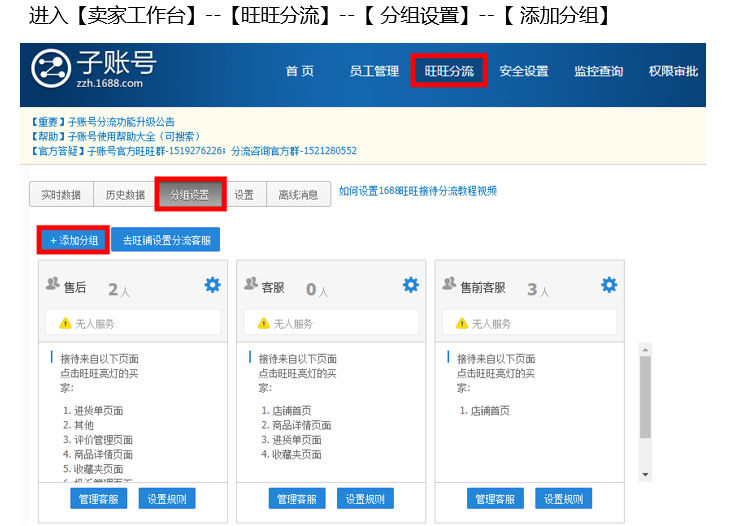This screenshot has width=753, height=526.
Task: Click scrollbar down arrow beside 售前客服 card
Action: click(645, 474)
